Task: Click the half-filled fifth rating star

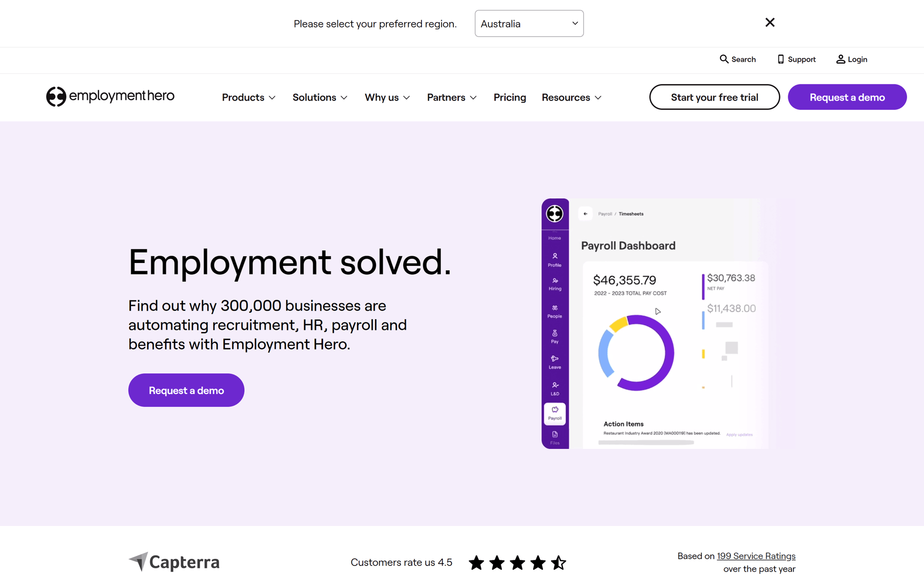Action: click(558, 562)
